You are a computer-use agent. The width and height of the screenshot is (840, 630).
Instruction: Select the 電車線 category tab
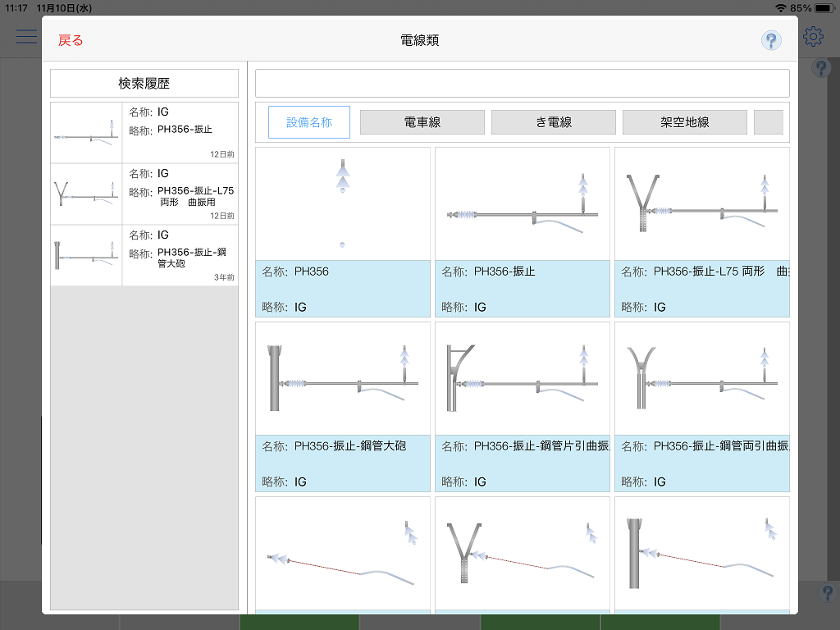tap(422, 122)
